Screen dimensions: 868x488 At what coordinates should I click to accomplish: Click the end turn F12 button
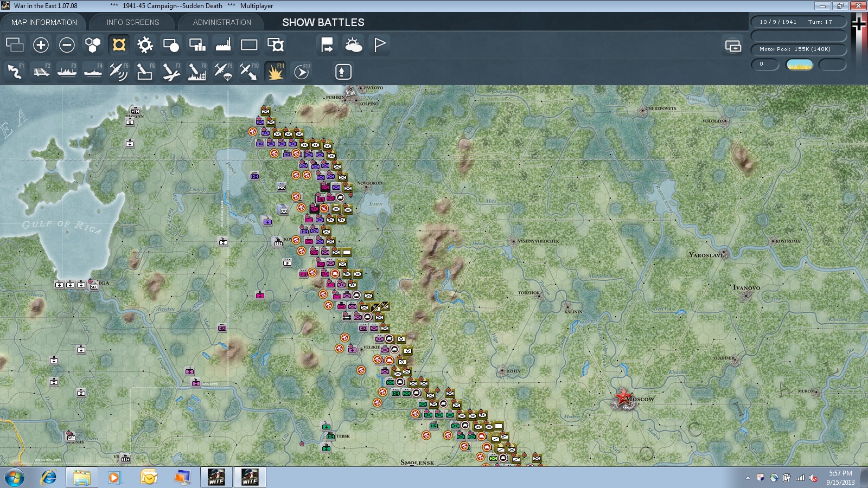(301, 72)
